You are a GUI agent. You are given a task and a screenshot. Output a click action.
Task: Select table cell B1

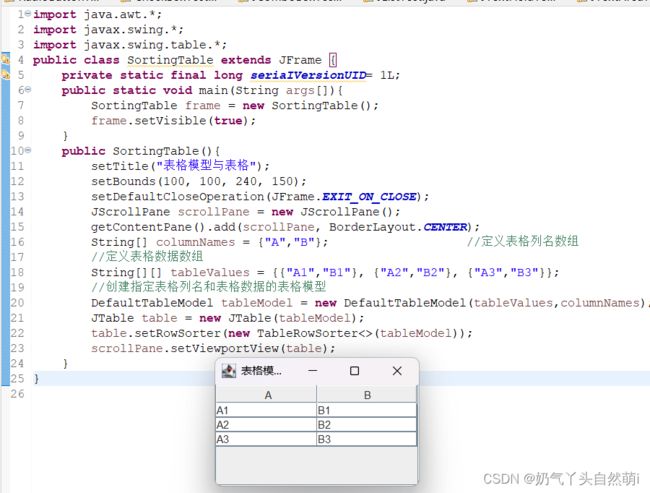(x=366, y=410)
